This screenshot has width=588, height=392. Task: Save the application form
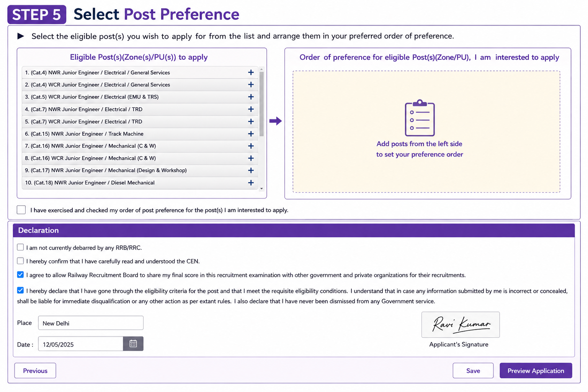click(473, 371)
